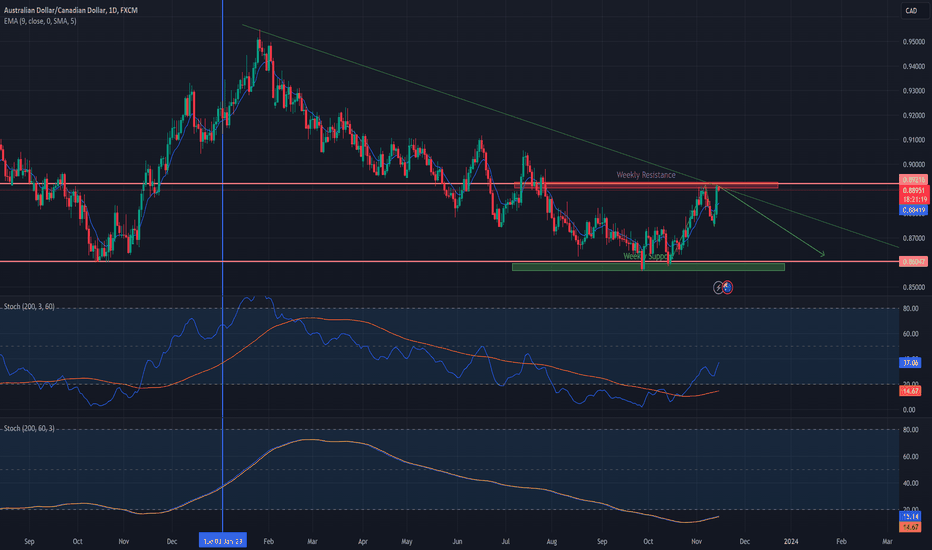This screenshot has width=932, height=550.
Task: Click the 40.00 tick on lower Stoch axis
Action: 911,483
